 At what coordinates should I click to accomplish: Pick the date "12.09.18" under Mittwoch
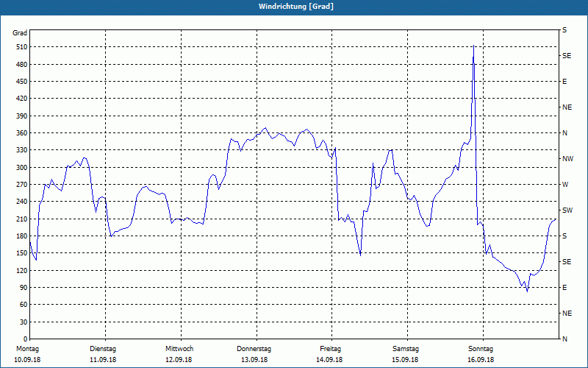pyautogui.click(x=179, y=360)
